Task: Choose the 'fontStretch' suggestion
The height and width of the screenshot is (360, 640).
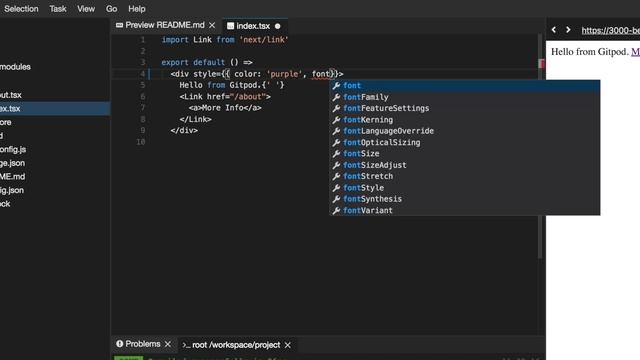Action: coord(464,176)
